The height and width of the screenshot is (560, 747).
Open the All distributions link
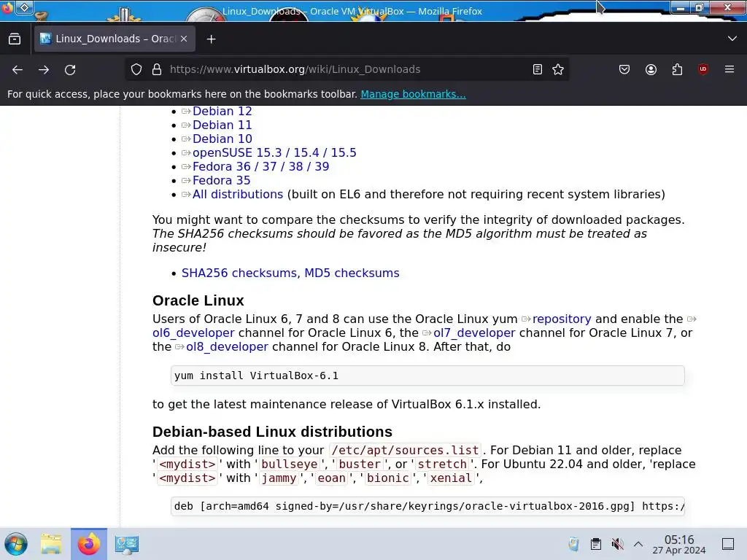238,194
